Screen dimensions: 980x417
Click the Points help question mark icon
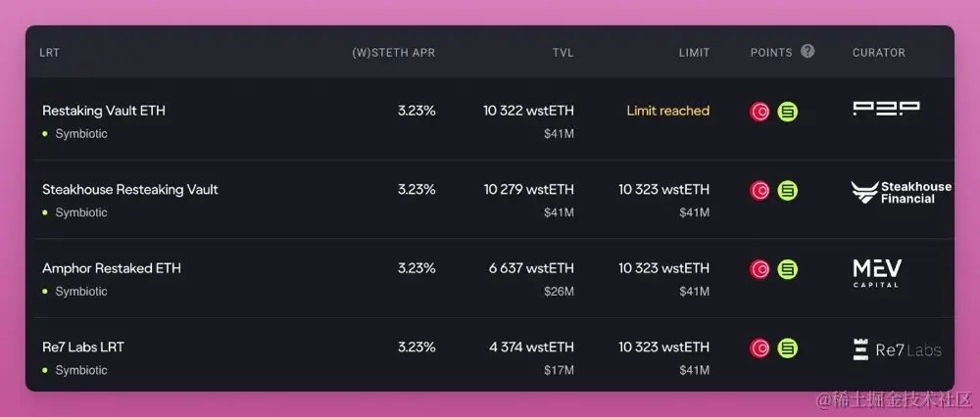click(808, 51)
